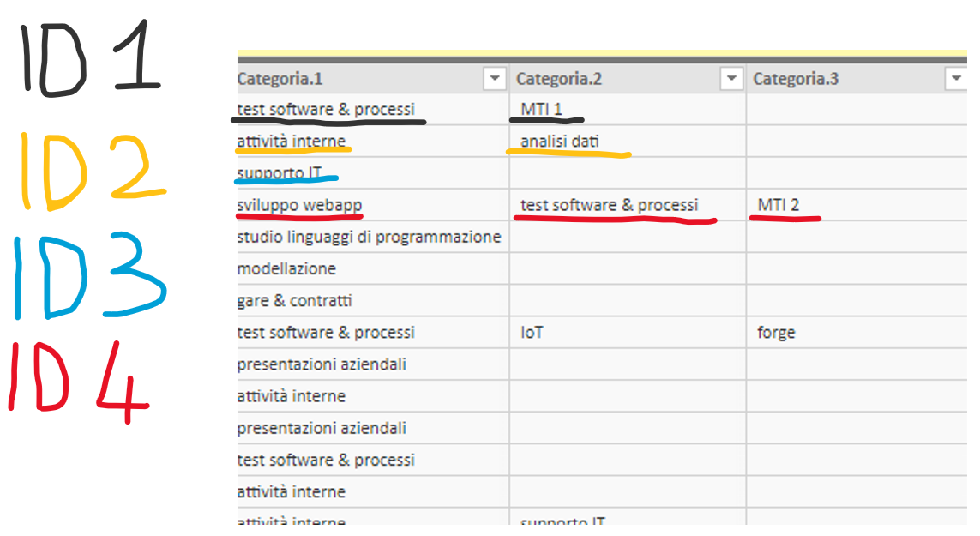The image size is (980, 536).
Task: Click the 'forge' cell
Action: [857, 333]
